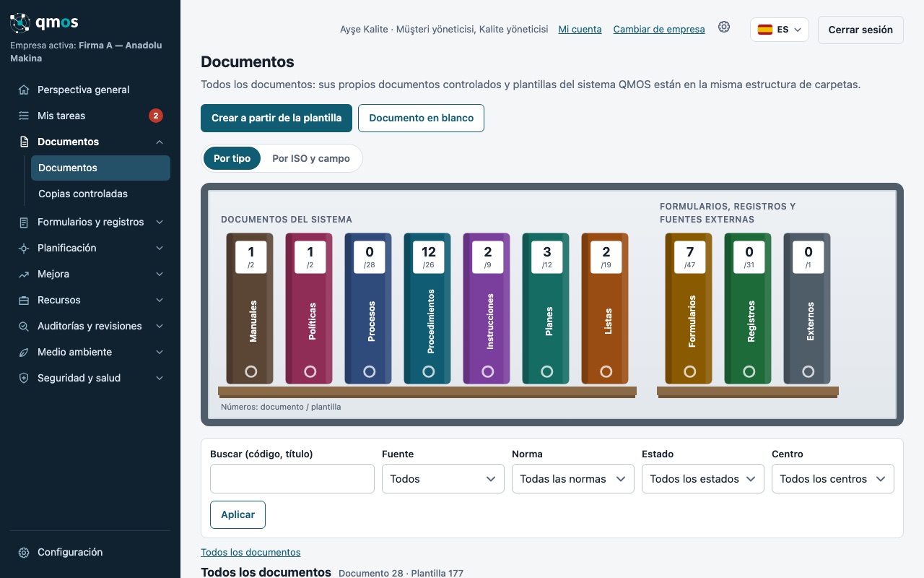The width and height of the screenshot is (924, 578).
Task: Open Mis tareas in sidebar
Action: (x=90, y=116)
